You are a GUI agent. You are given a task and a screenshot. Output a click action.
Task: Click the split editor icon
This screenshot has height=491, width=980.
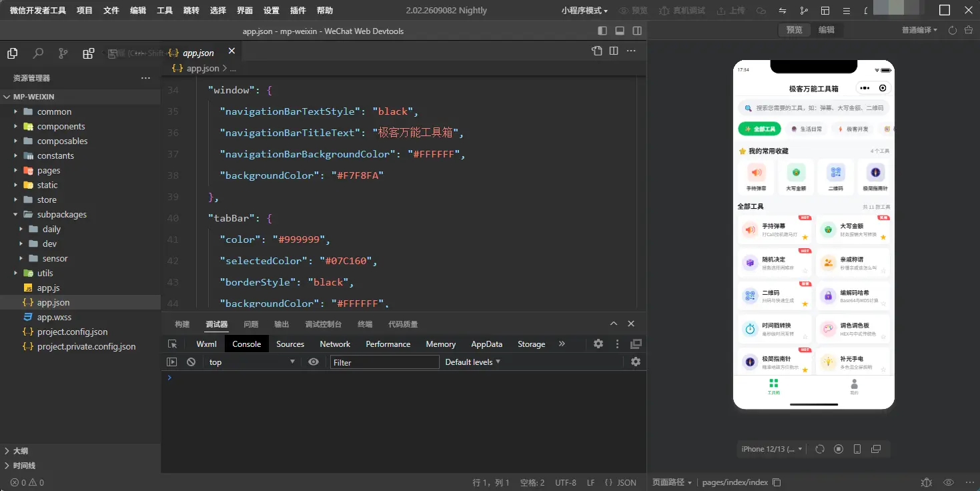pos(614,51)
